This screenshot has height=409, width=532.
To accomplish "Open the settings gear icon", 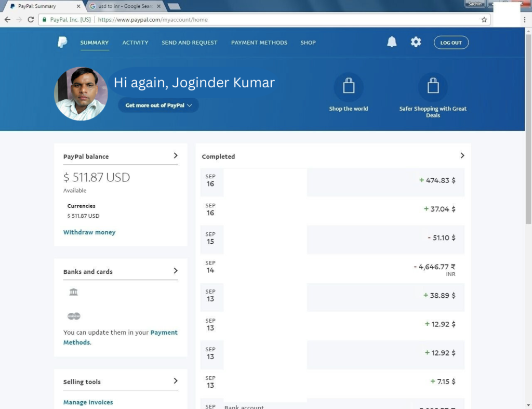I will click(416, 42).
